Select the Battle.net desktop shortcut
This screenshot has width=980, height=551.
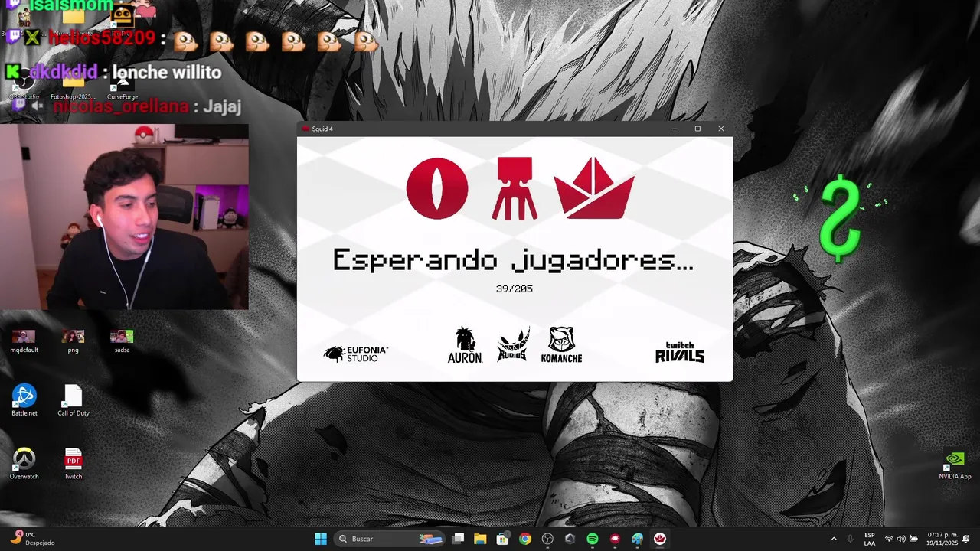click(24, 400)
